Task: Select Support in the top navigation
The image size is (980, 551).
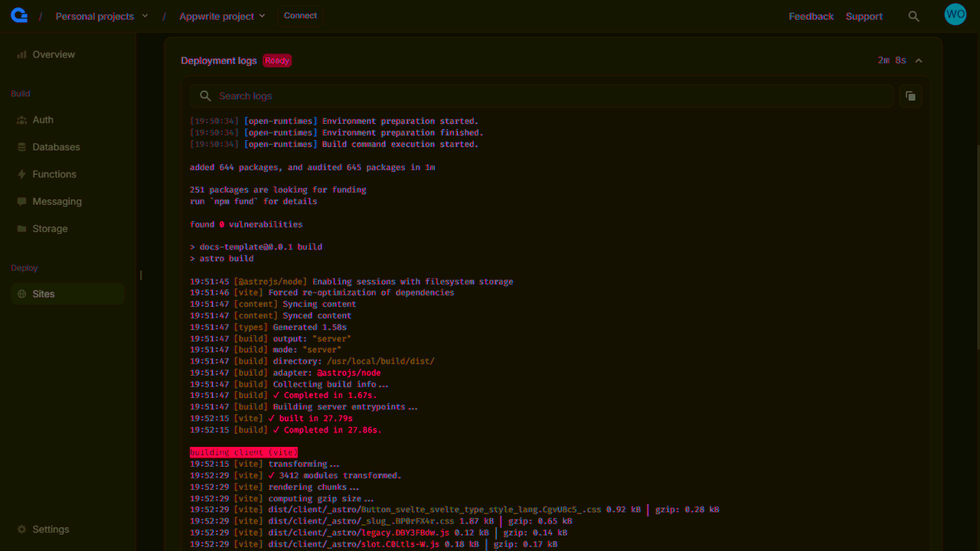Action: click(864, 15)
